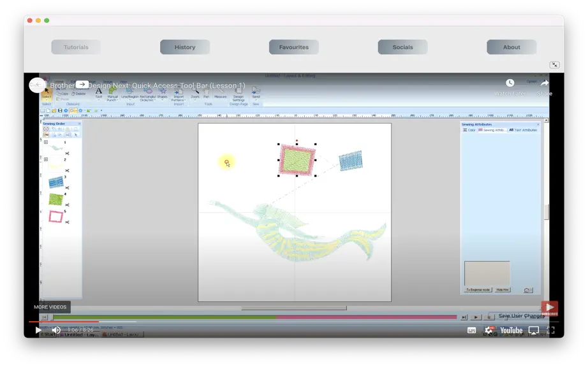Click the green-pink stitch simulator bar

tap(255, 317)
